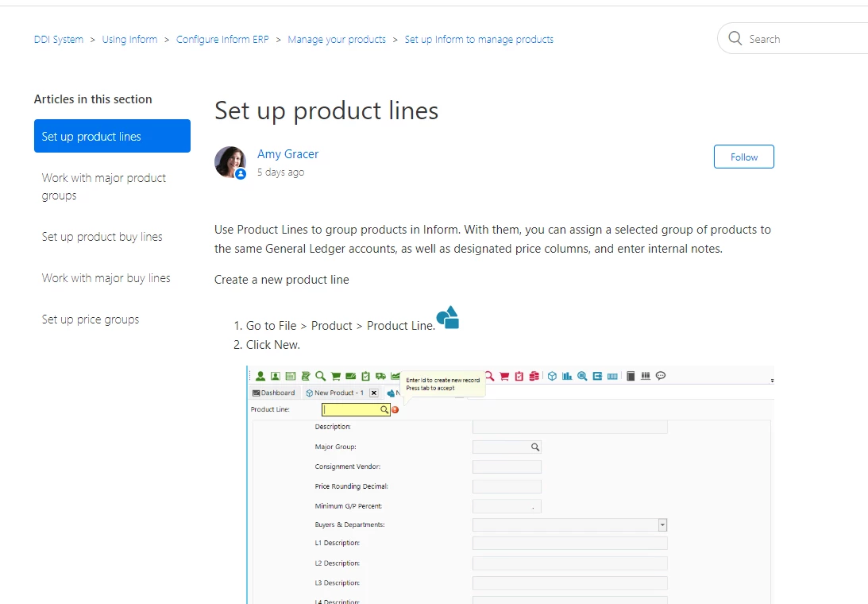The width and height of the screenshot is (868, 604).
Task: Click the magnifier inside Product Line field
Action: pyautogui.click(x=384, y=409)
